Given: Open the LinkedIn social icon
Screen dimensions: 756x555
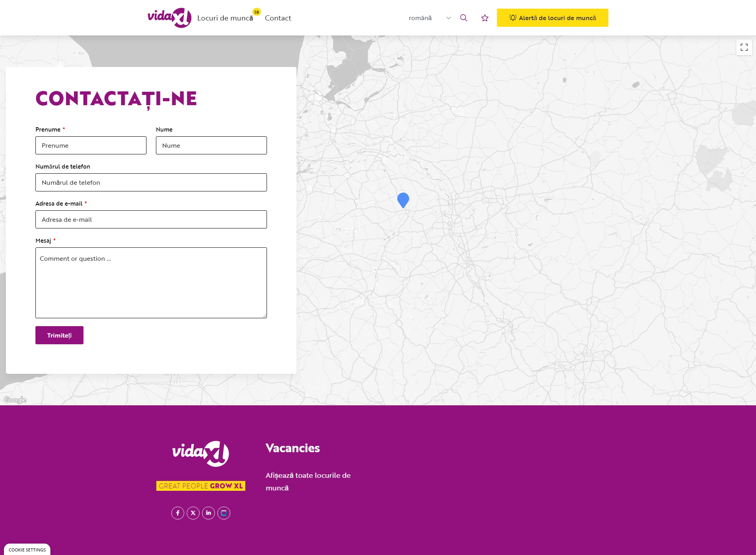Looking at the screenshot, I should (208, 513).
